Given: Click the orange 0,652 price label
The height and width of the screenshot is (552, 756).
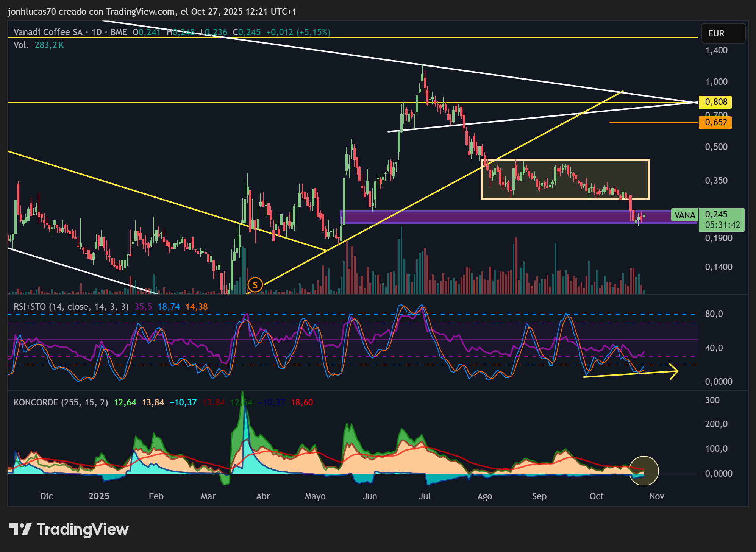Looking at the screenshot, I should 715,122.
